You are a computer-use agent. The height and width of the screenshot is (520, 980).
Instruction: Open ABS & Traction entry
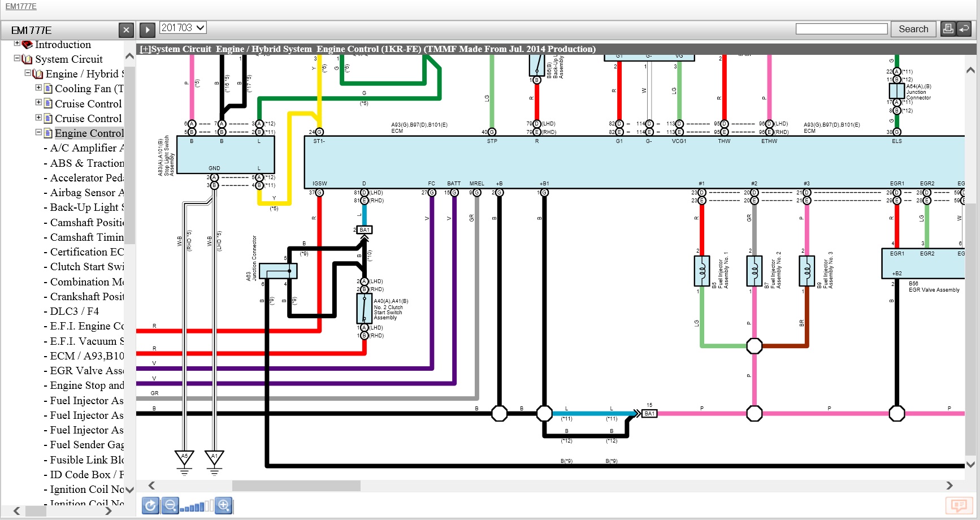87,163
